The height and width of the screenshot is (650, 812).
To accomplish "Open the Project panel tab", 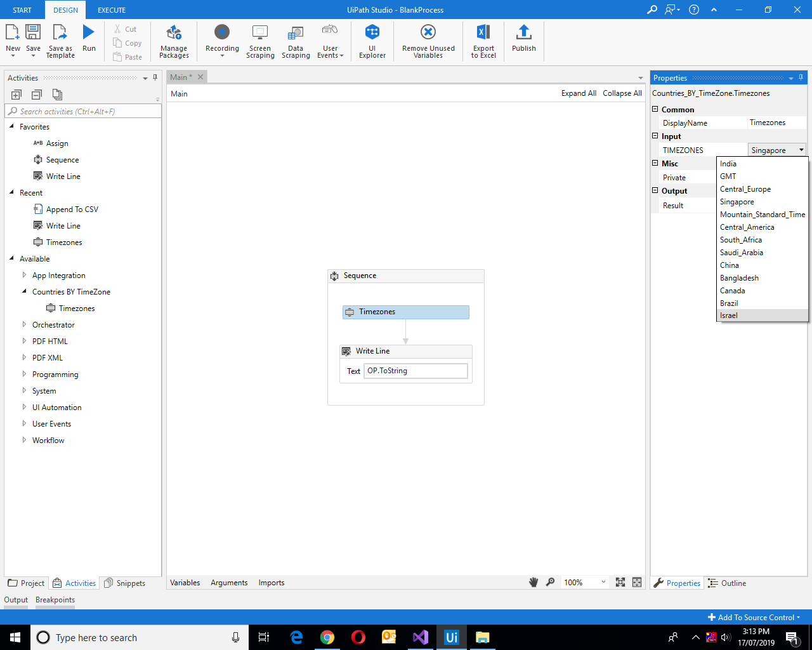I will pos(27,583).
